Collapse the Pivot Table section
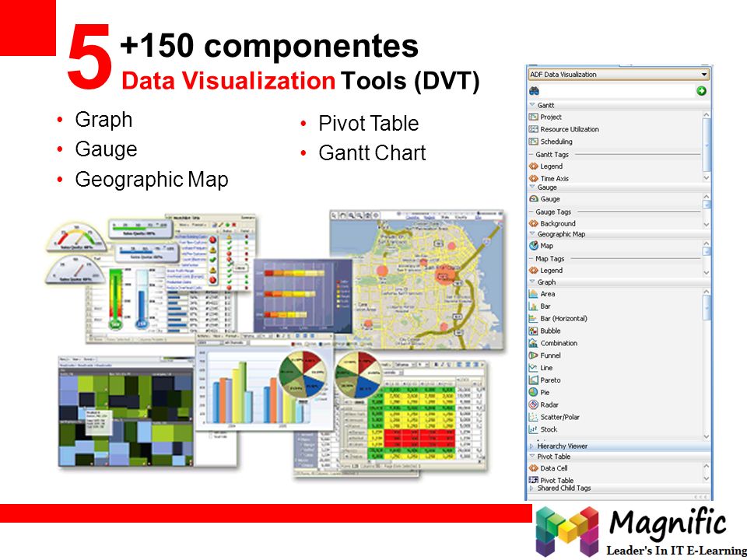Viewport: 747px width, 560px height. pos(532,457)
